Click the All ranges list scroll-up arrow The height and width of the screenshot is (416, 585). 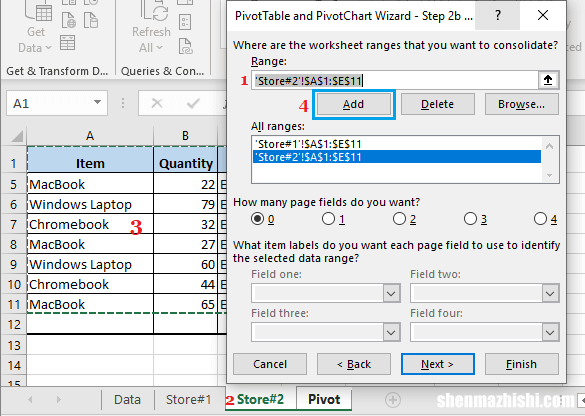tap(549, 146)
